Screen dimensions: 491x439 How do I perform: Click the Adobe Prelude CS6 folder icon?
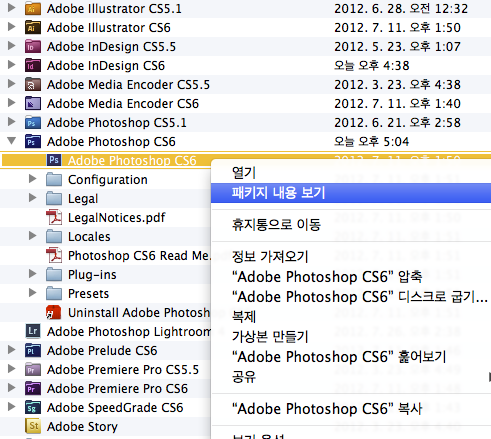(x=33, y=350)
